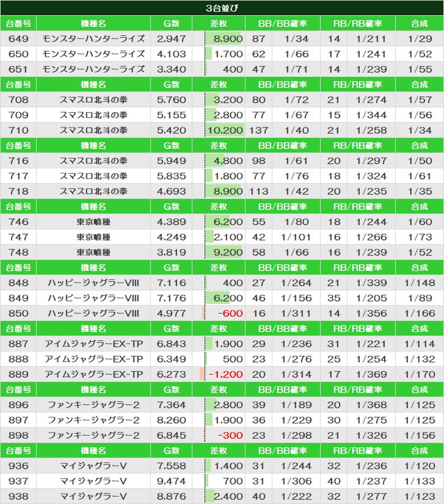Click G数 9,474 for machine 937
Viewport: 444px width, 504px height.
(172, 481)
